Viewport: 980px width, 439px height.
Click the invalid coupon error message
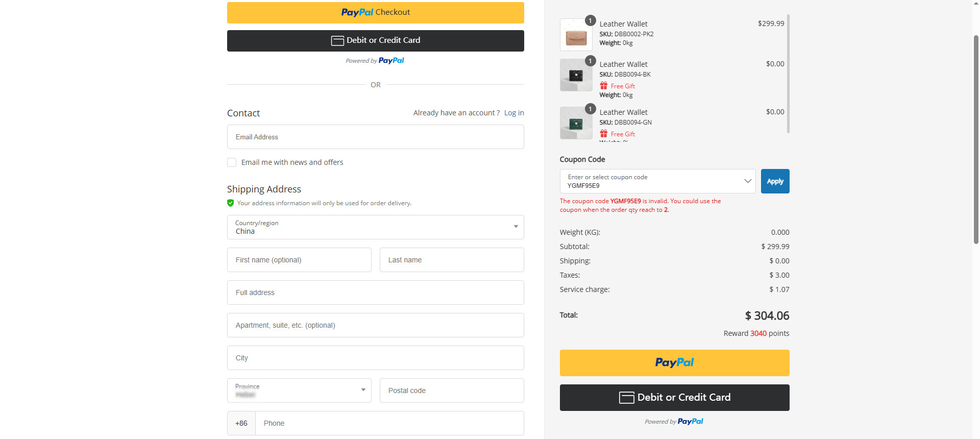641,205
